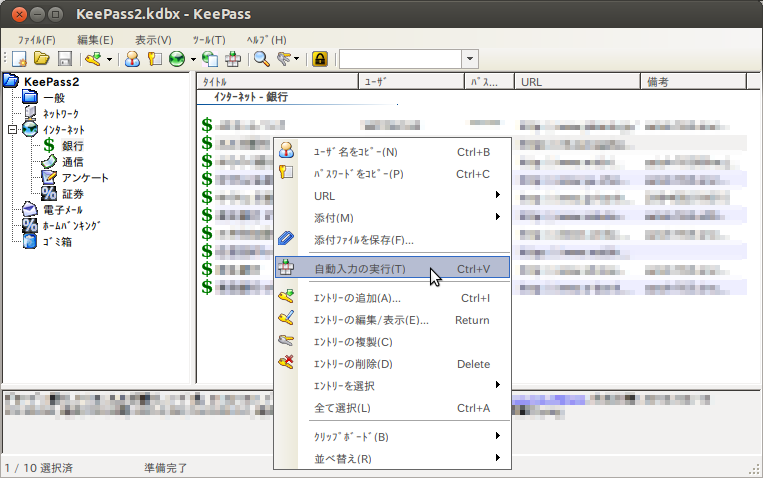
Task: Click the window resize grip in status bar
Action: point(754,470)
